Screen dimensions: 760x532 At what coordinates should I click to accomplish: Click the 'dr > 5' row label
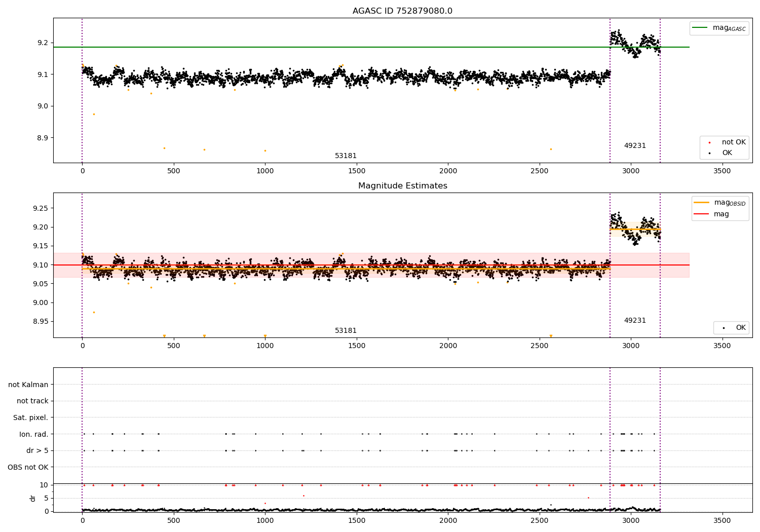37,450
